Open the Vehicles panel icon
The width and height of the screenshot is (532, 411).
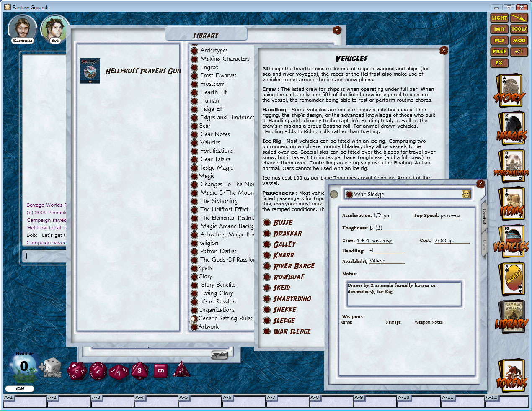(511, 241)
